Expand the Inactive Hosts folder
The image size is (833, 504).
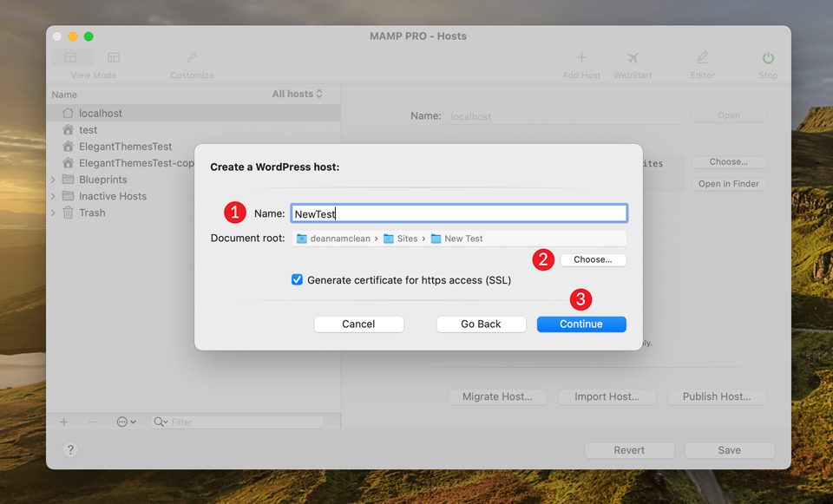click(x=53, y=196)
